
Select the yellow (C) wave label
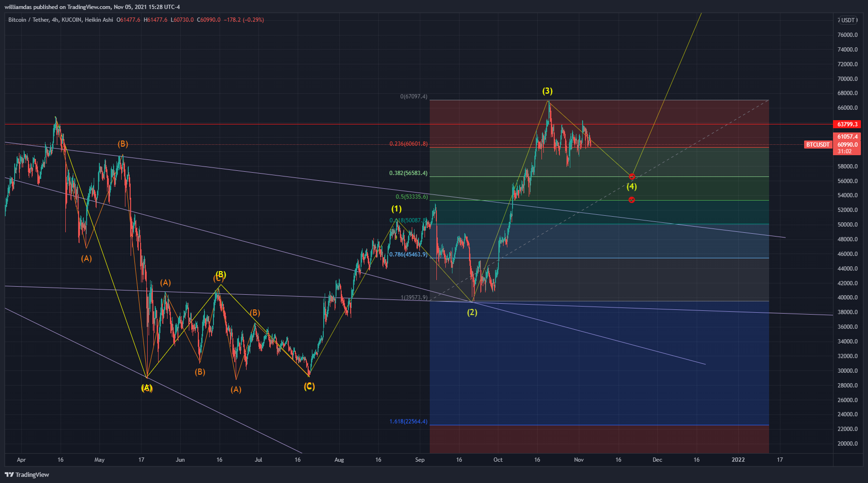(x=309, y=386)
